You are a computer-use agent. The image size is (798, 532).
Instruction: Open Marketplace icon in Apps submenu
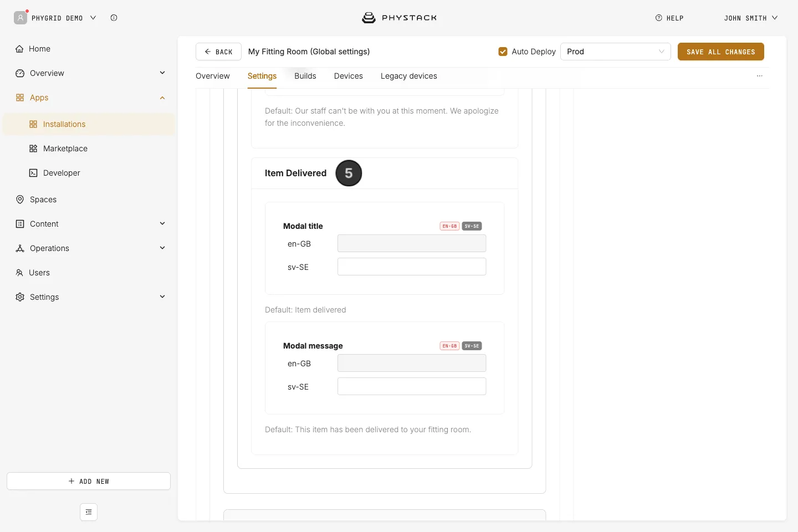coord(33,149)
